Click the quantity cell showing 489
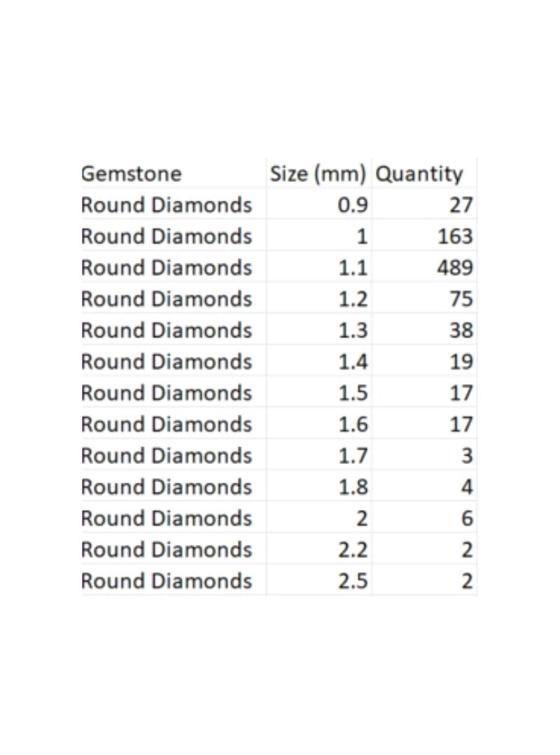Screen dimensions: 560x755 coord(455,268)
